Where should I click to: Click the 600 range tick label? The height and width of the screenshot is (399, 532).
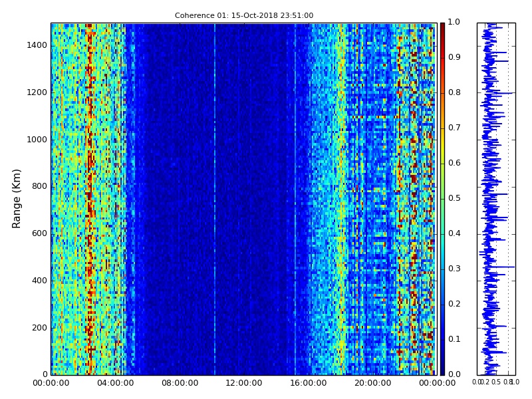(x=39, y=233)
